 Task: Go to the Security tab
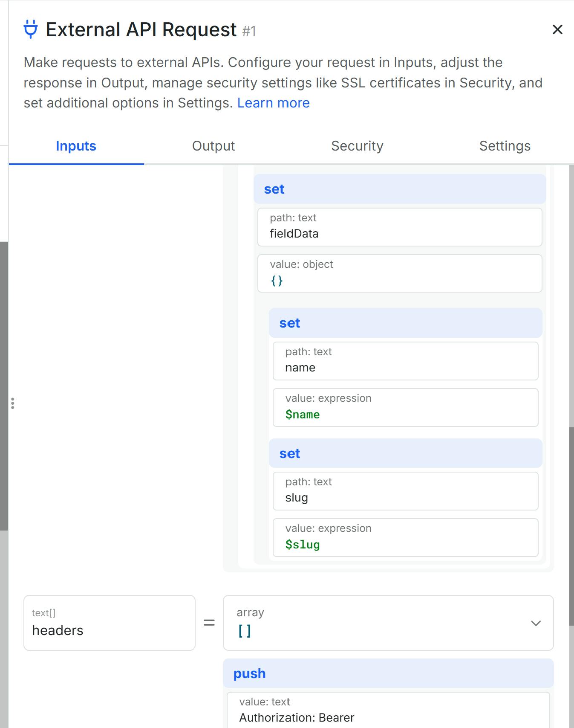(357, 146)
